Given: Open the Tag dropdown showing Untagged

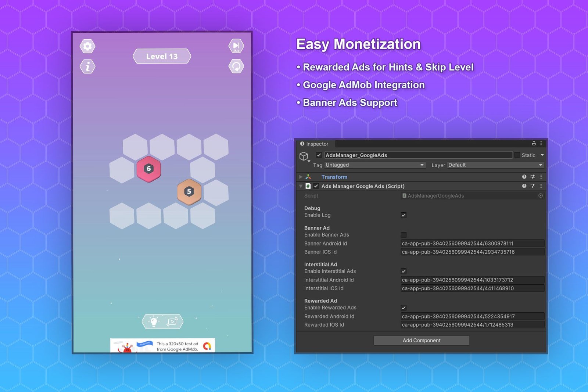Looking at the screenshot, I should pos(374,165).
